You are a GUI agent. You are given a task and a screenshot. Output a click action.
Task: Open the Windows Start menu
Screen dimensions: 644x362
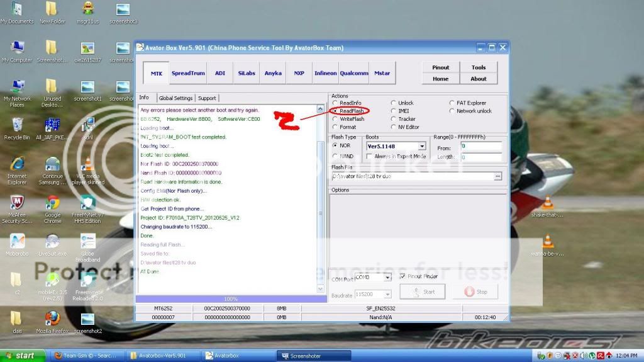click(x=23, y=356)
